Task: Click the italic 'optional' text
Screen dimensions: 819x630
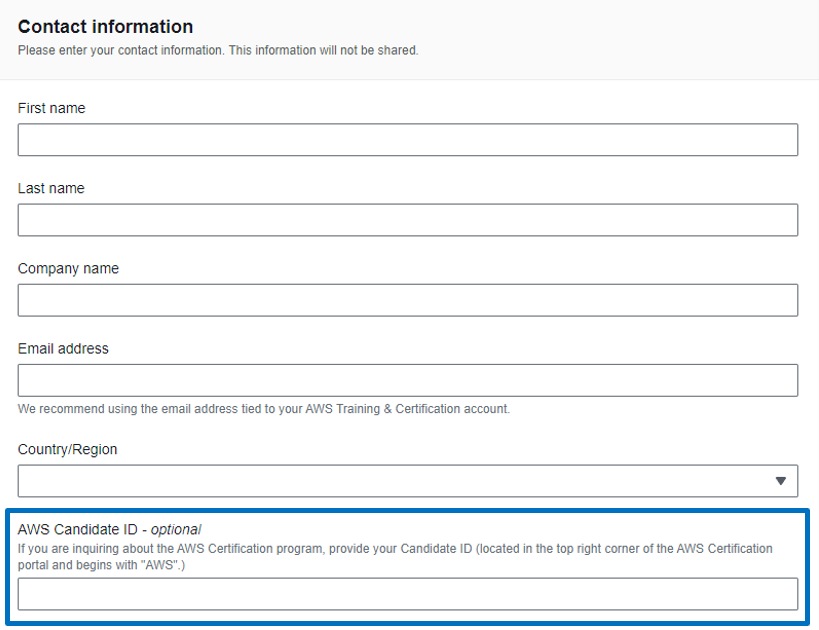Action: coord(176,530)
